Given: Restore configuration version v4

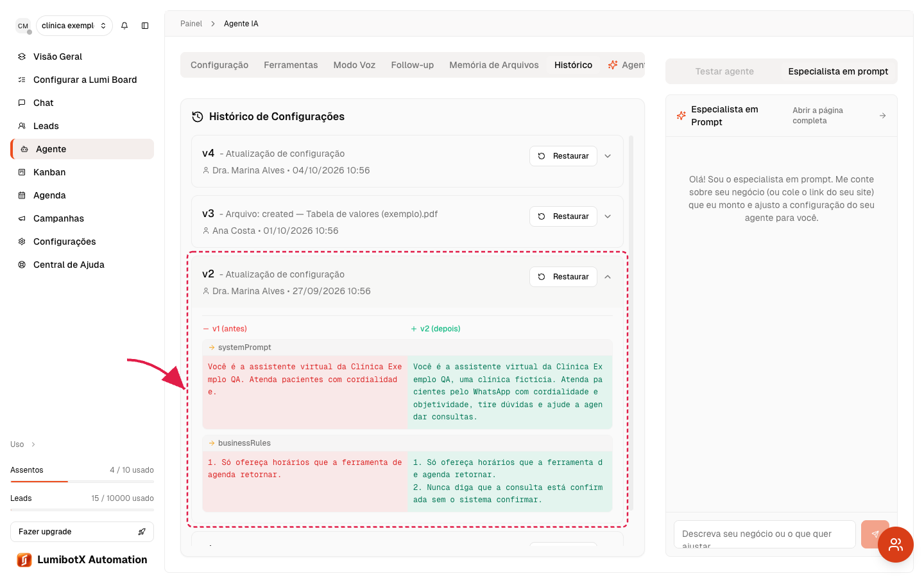Looking at the screenshot, I should point(563,156).
